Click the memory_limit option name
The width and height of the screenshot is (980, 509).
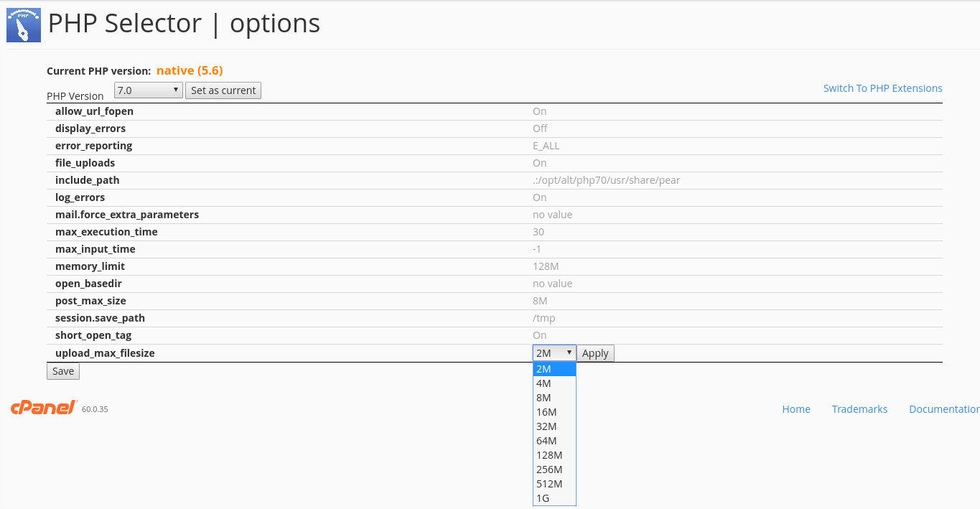[x=90, y=266]
